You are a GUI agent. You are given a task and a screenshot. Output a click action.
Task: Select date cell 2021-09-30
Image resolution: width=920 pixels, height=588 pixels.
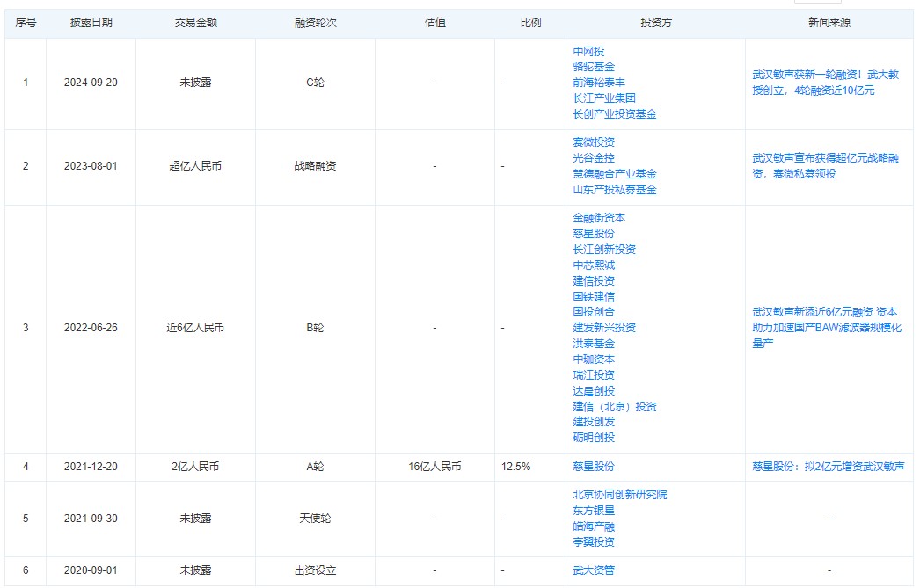(91, 519)
